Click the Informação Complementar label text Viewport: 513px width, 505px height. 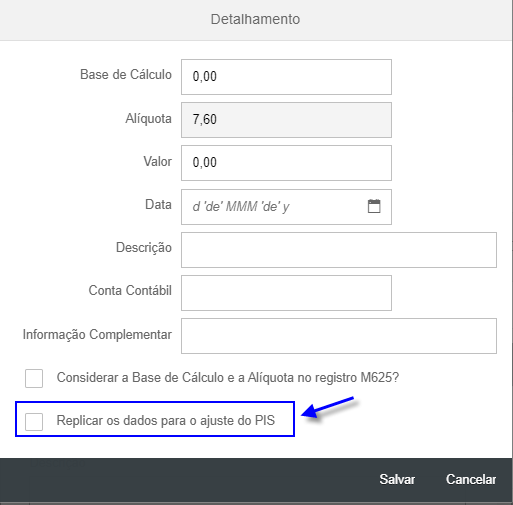tap(97, 334)
